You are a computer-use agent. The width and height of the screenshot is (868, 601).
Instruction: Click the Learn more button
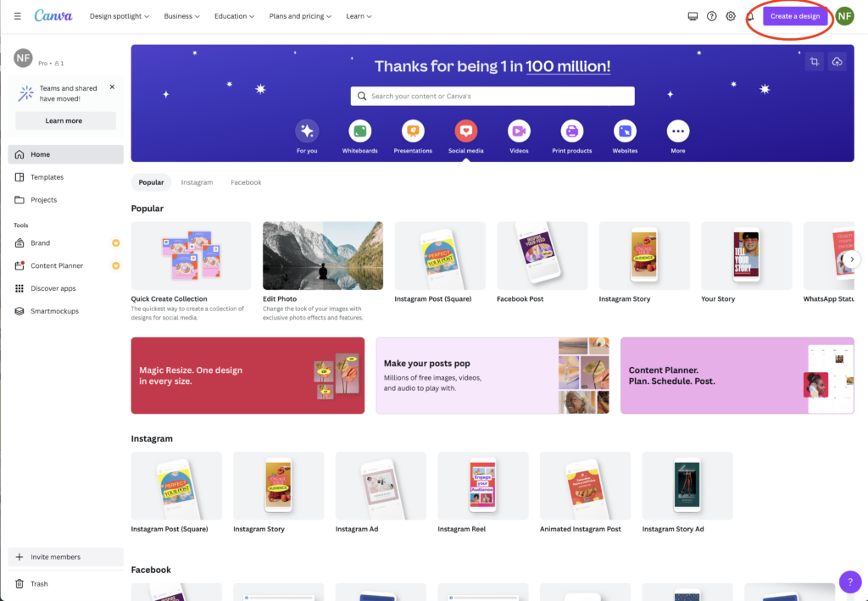click(x=64, y=120)
